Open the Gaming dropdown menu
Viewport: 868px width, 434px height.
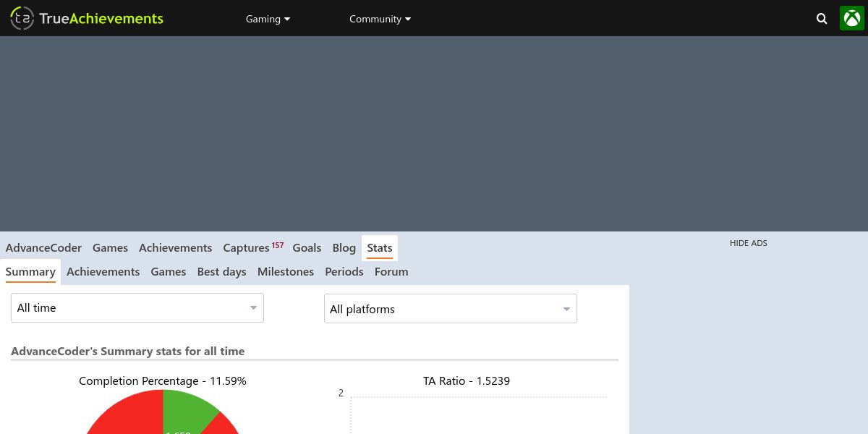pos(268,19)
